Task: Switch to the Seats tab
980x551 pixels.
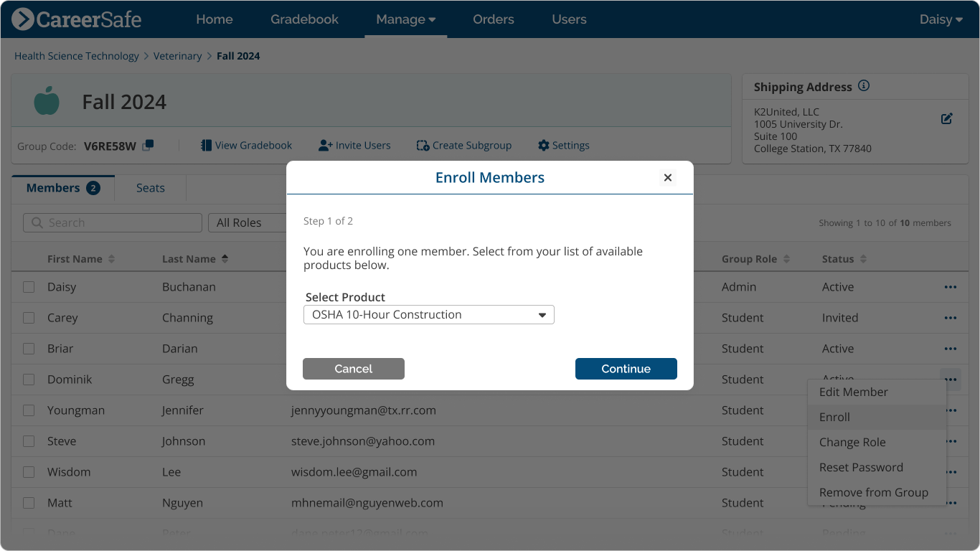Action: coord(150,187)
